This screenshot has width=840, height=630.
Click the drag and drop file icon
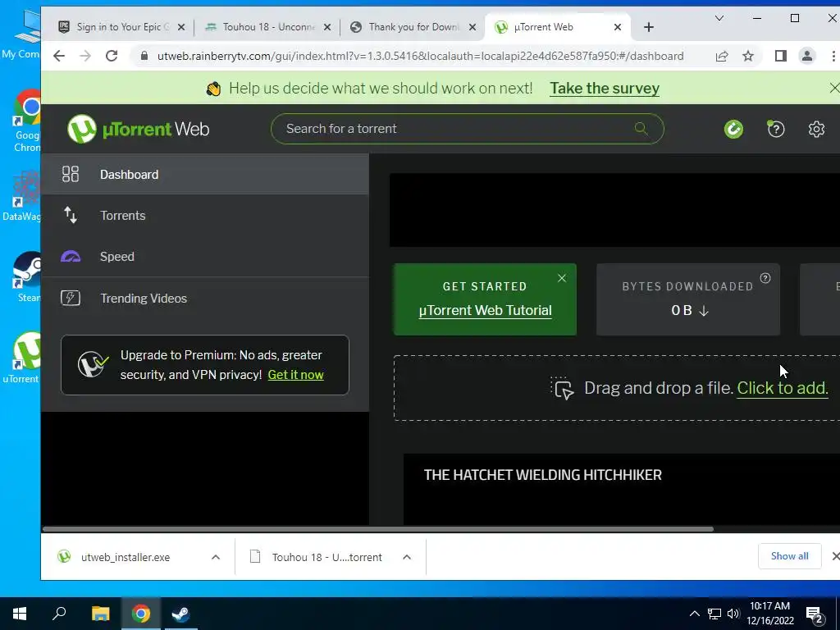pos(563,388)
